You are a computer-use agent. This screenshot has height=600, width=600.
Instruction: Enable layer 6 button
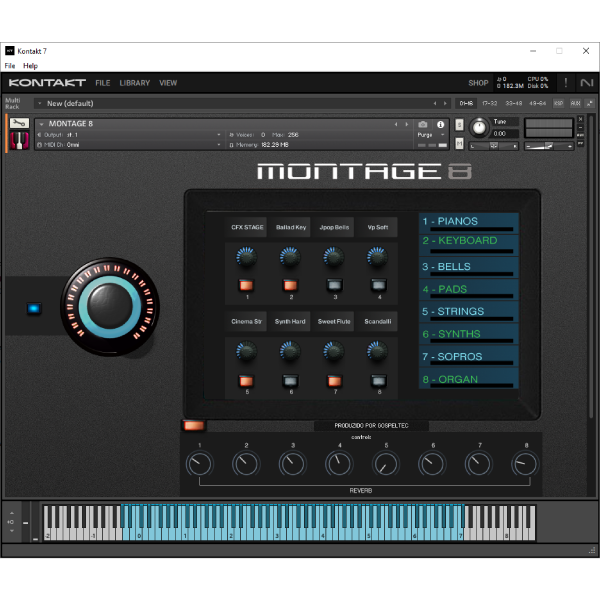(x=290, y=381)
